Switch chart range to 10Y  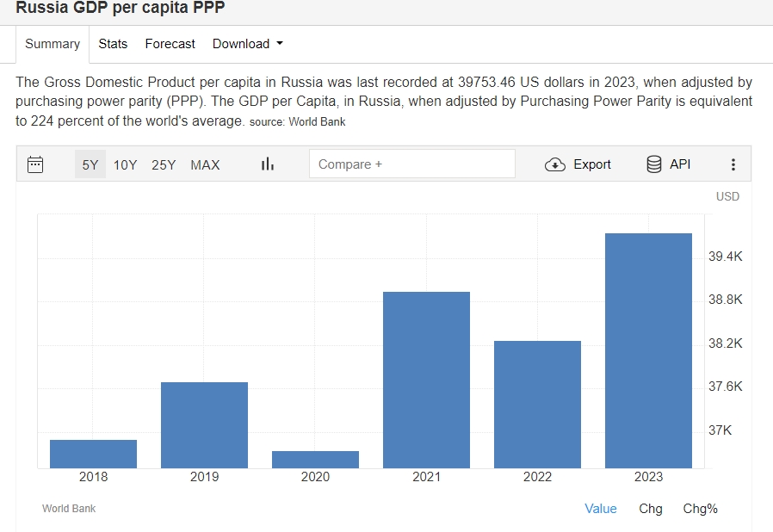[125, 164]
